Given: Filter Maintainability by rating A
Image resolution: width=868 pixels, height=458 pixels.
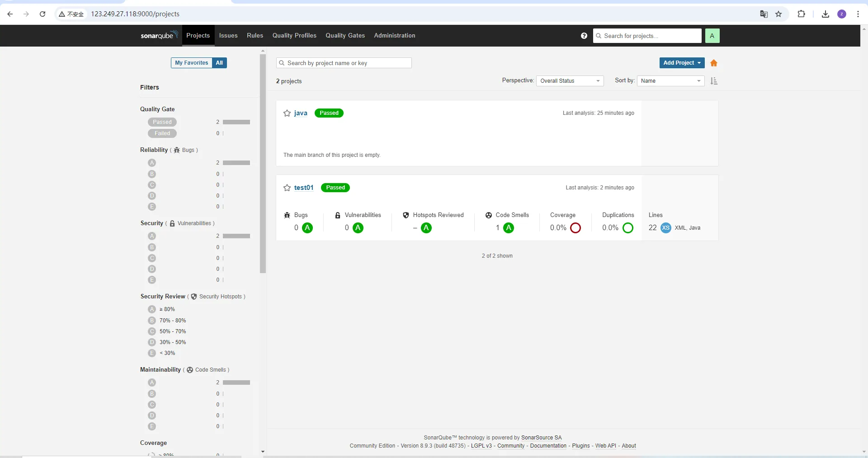Looking at the screenshot, I should point(152,382).
